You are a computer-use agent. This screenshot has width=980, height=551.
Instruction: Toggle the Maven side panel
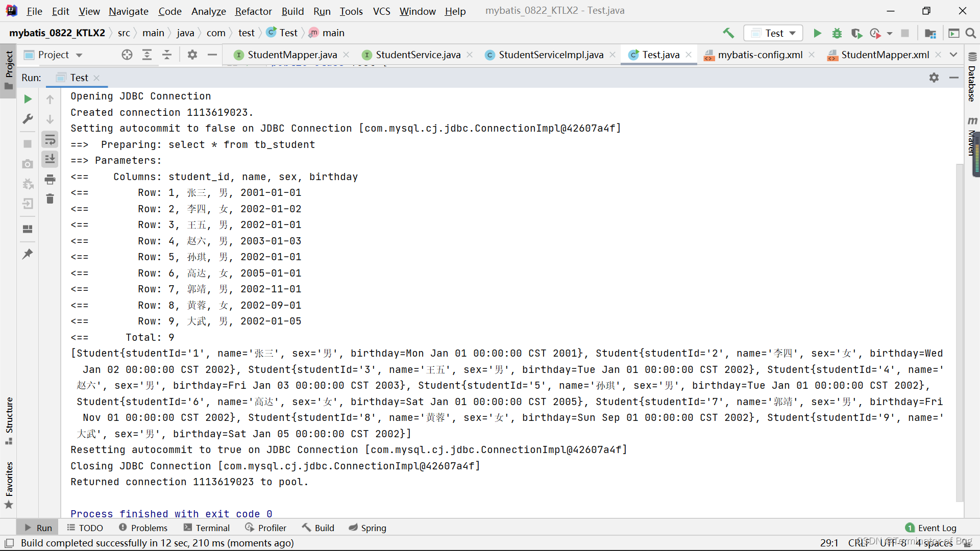[972, 137]
